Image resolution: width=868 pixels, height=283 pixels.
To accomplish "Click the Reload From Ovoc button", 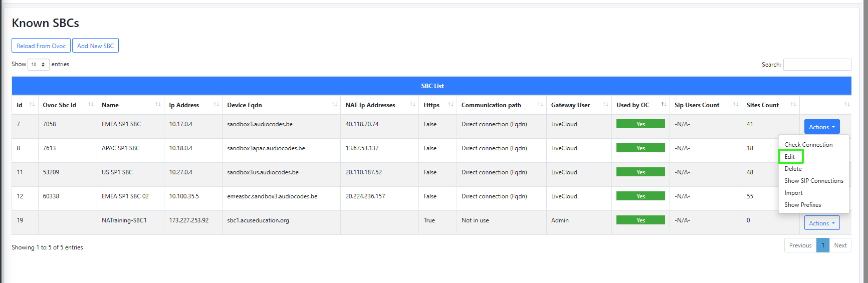I will point(41,46).
